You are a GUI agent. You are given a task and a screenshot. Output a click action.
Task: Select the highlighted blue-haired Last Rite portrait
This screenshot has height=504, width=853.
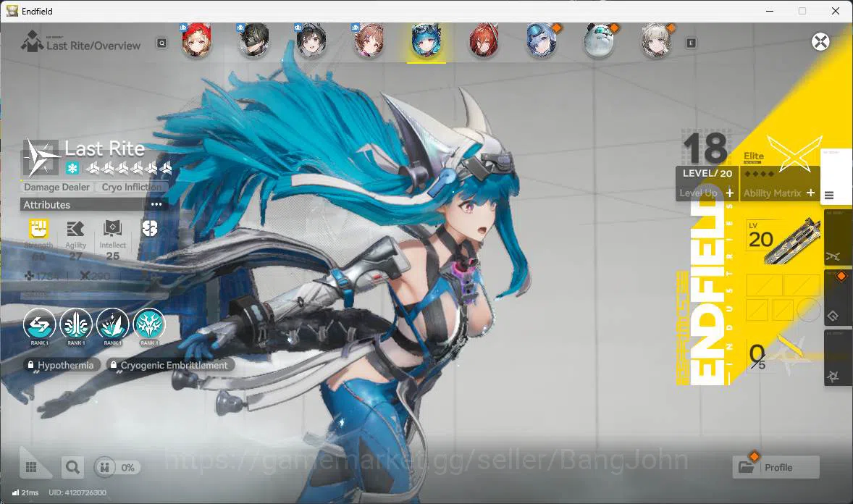426,41
